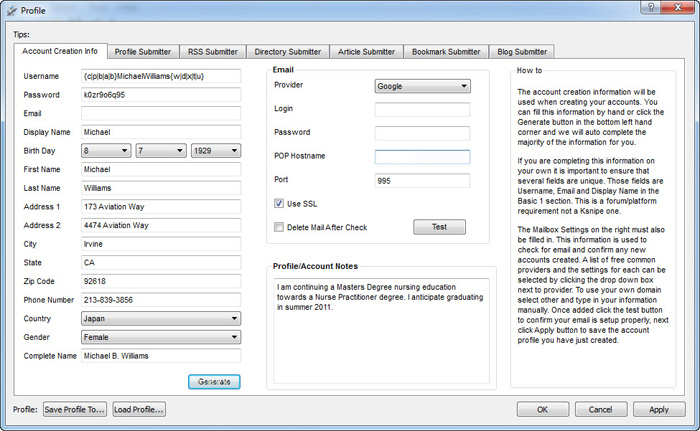Confirm with the OK button

543,409
